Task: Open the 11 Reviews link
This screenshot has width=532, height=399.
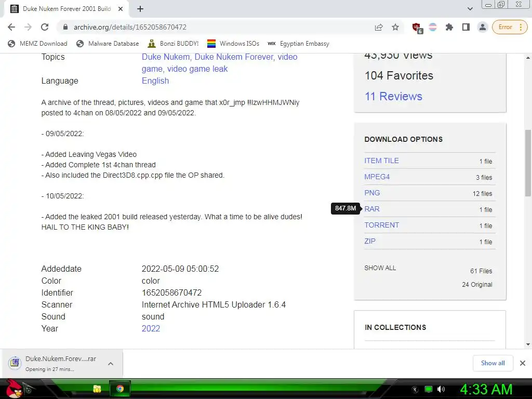Action: pyautogui.click(x=393, y=96)
